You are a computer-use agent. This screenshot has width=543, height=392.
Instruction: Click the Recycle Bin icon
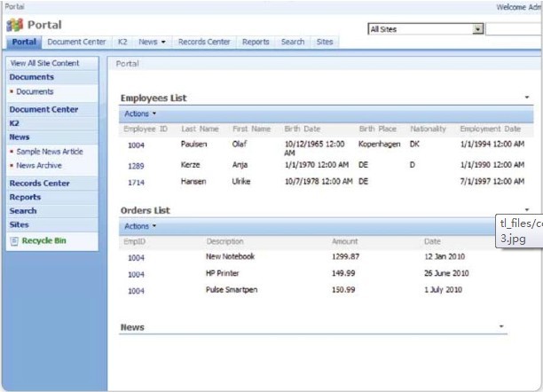pyautogui.click(x=14, y=241)
